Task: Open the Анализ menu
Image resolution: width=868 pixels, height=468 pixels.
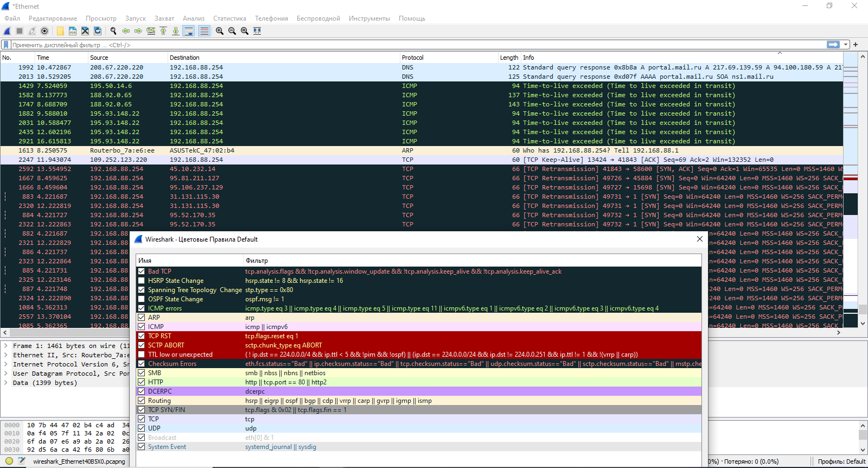Action: pyautogui.click(x=194, y=18)
